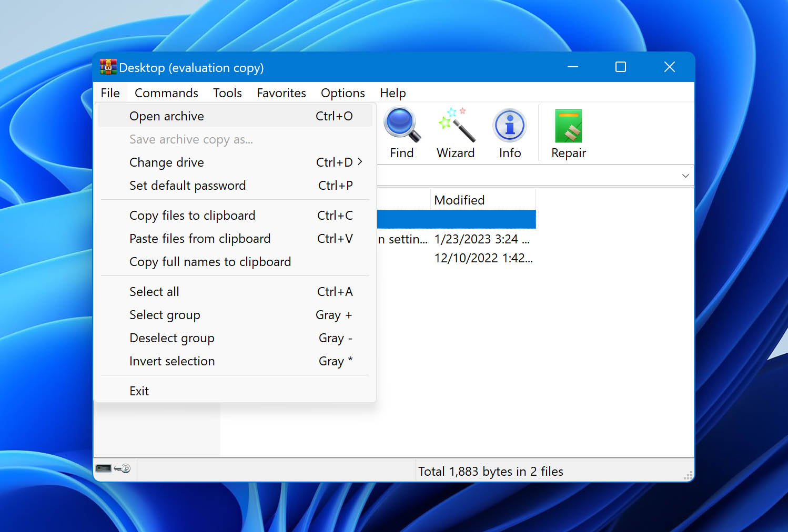Open the File menu
The image size is (788, 532).
[110, 93]
